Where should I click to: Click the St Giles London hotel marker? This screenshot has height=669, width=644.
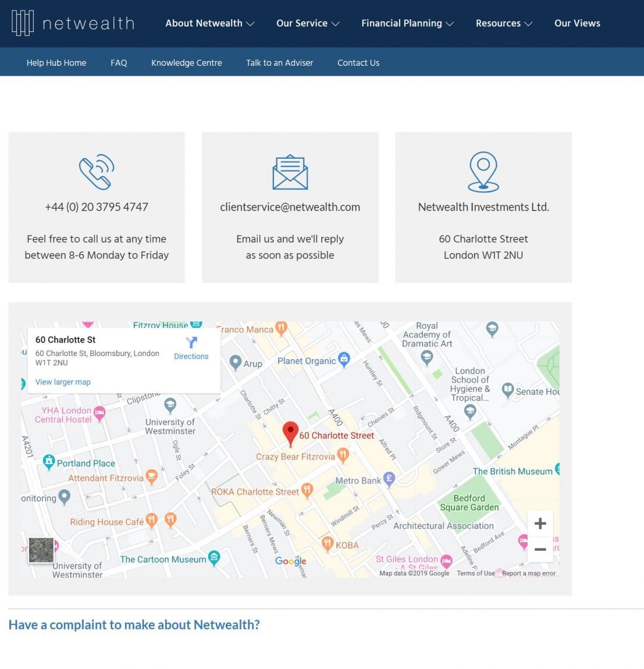[x=446, y=561]
